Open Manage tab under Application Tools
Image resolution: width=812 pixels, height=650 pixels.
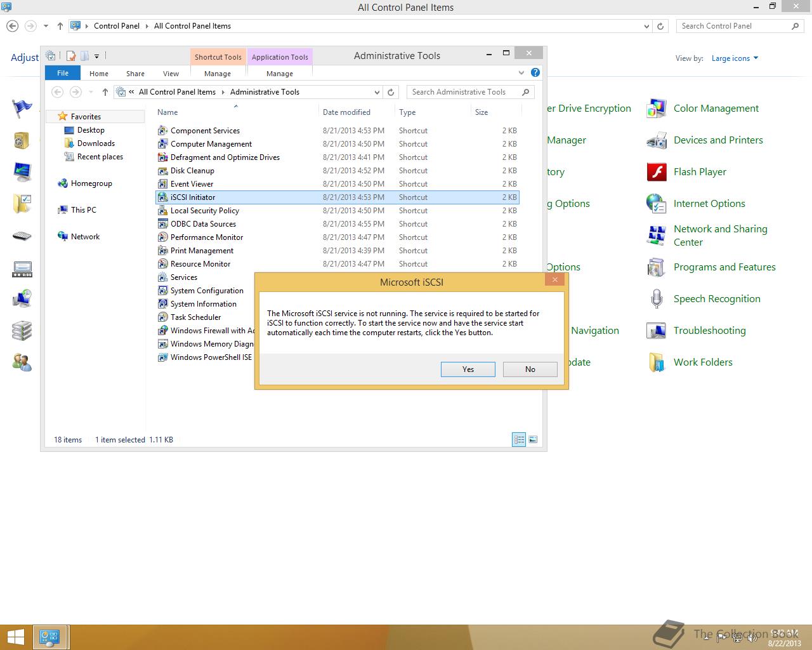(x=280, y=74)
